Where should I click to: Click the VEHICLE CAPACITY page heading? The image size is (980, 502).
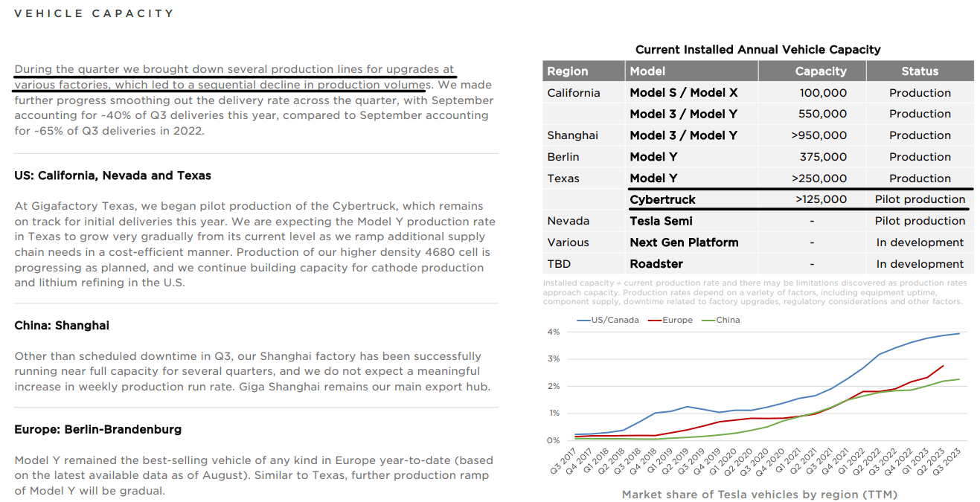click(x=94, y=13)
